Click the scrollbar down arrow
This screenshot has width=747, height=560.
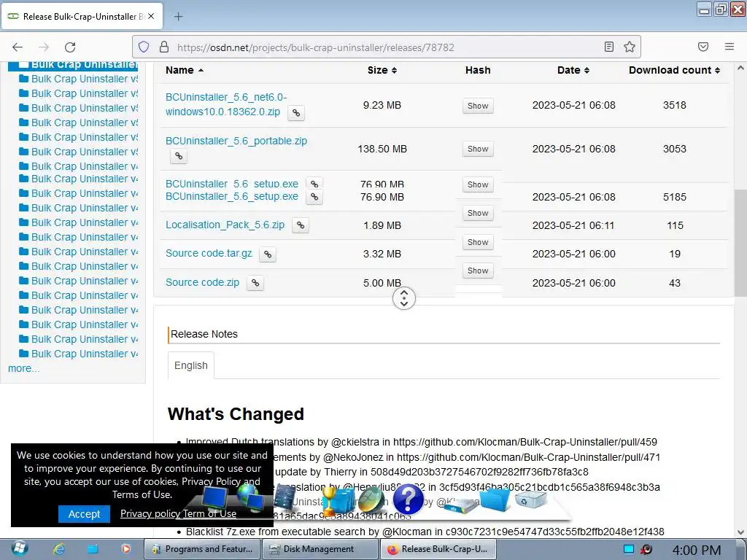pyautogui.click(x=740, y=532)
